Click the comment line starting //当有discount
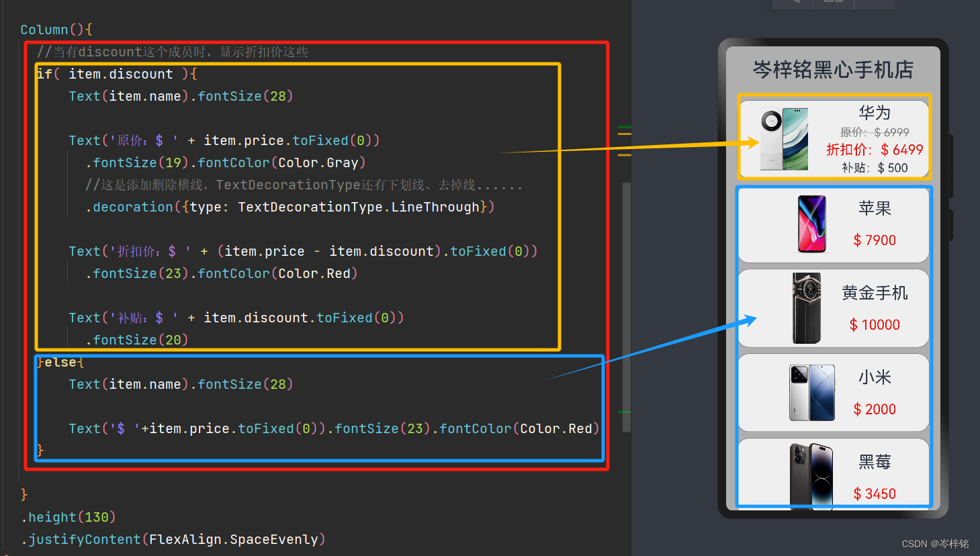980x556 pixels. tap(172, 52)
